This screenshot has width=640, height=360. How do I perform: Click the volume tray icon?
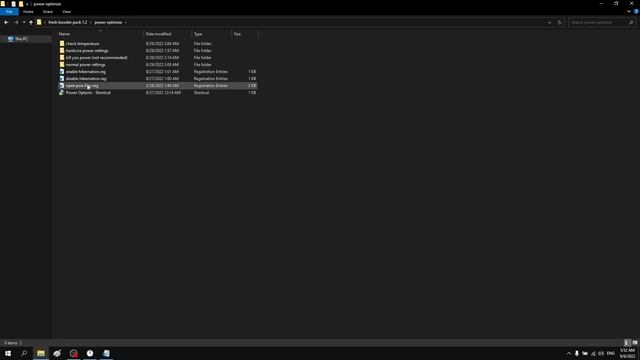pyautogui.click(x=601, y=353)
